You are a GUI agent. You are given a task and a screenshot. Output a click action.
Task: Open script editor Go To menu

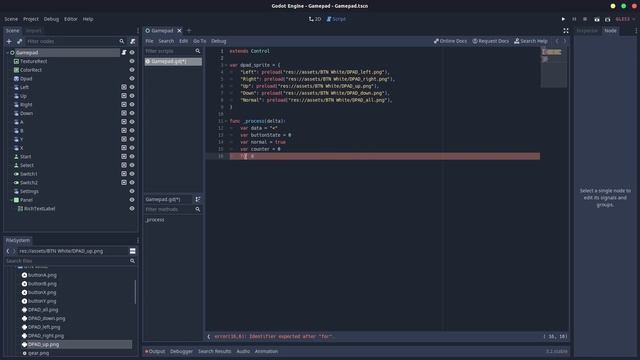click(x=200, y=41)
